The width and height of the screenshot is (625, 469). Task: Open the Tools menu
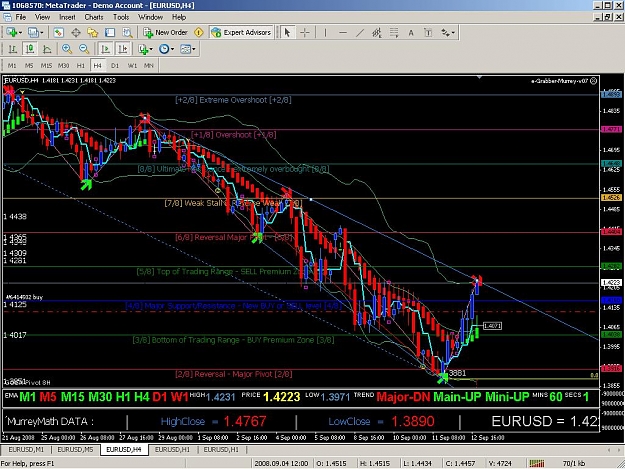(121, 17)
